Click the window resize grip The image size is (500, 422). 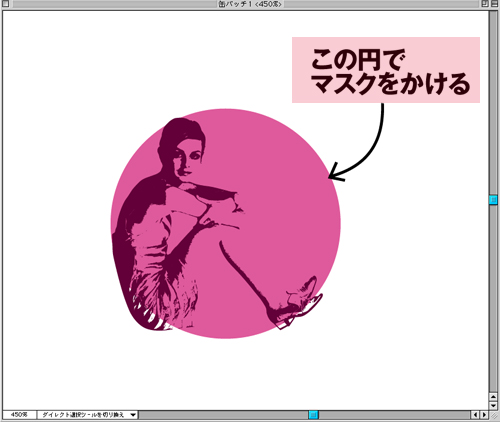coord(493,415)
